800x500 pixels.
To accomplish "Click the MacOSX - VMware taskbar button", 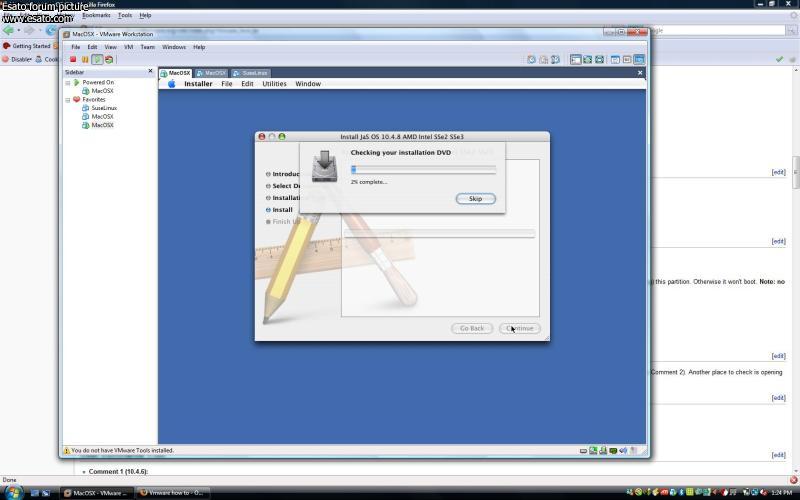I will (97, 493).
